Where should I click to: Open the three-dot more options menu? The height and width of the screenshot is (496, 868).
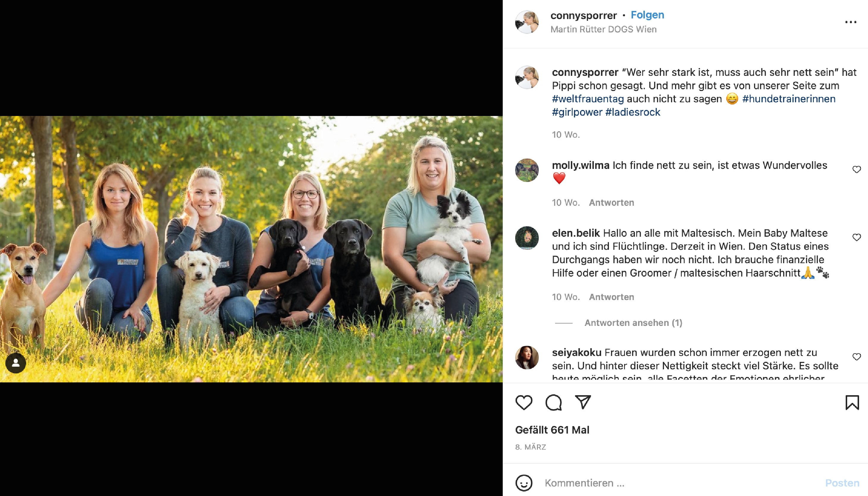(x=851, y=22)
